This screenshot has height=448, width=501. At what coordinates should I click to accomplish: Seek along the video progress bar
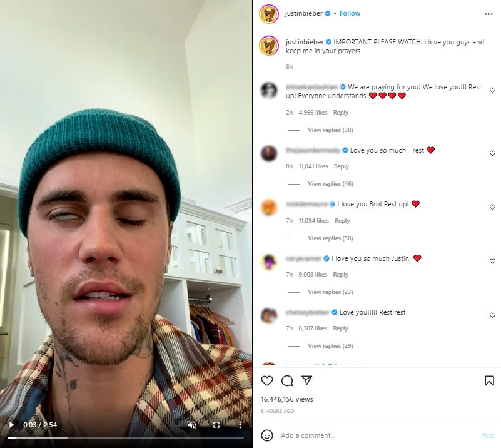126,437
